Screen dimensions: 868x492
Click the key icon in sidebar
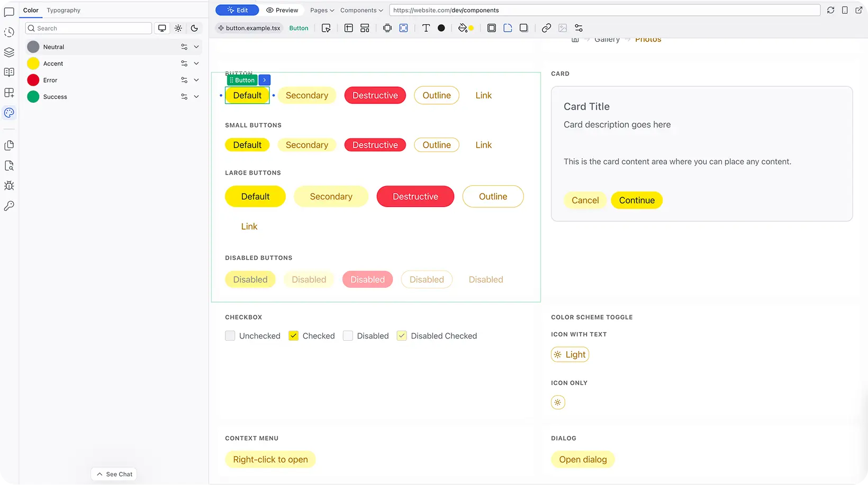(x=9, y=206)
